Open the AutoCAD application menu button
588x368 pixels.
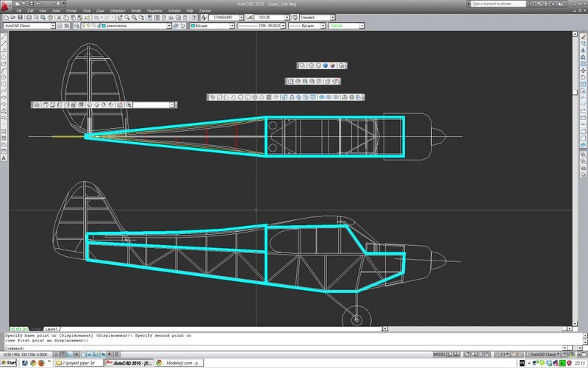click(5, 7)
